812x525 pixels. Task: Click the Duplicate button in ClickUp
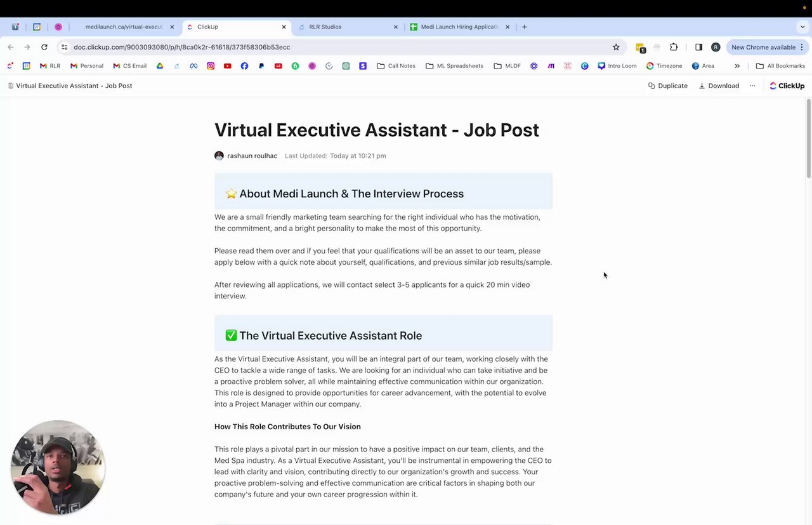668,86
